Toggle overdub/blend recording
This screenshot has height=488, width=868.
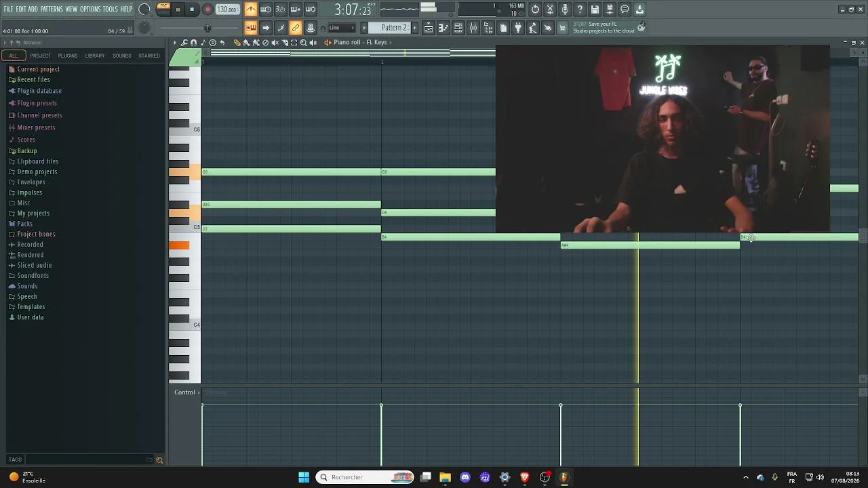(296, 9)
